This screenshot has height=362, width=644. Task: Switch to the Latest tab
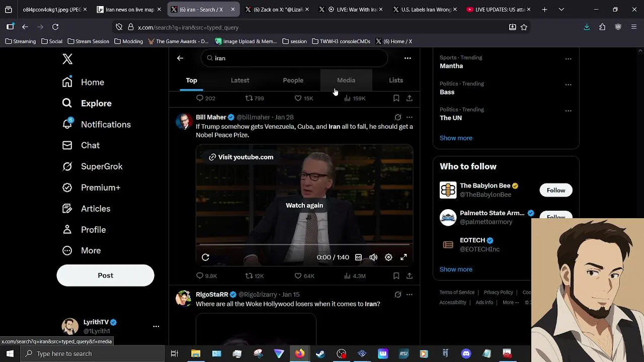(x=240, y=80)
